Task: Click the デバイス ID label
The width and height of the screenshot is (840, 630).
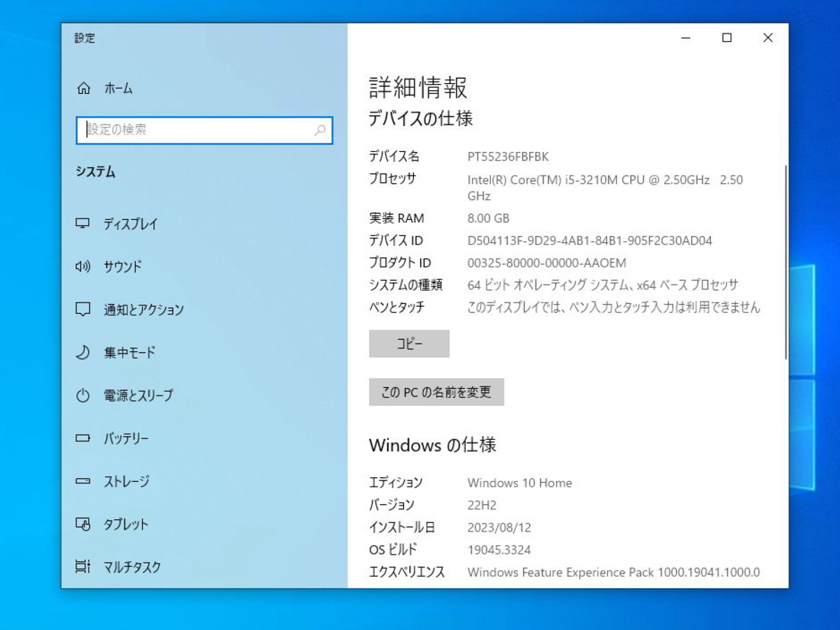Action: (x=396, y=241)
